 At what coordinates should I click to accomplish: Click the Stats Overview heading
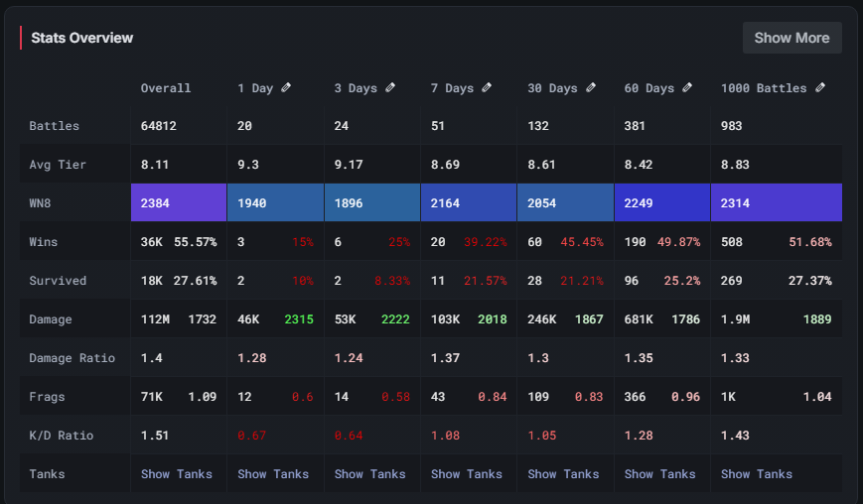click(82, 38)
